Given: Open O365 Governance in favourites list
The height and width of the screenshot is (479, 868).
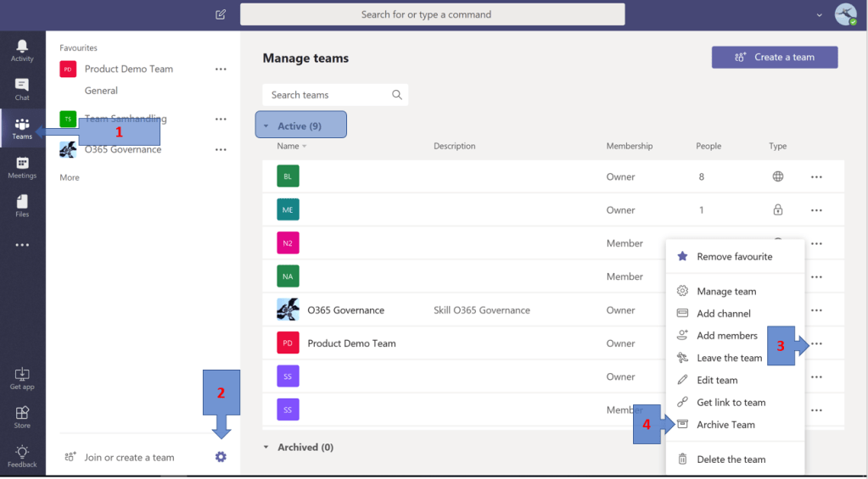Looking at the screenshot, I should point(123,149).
